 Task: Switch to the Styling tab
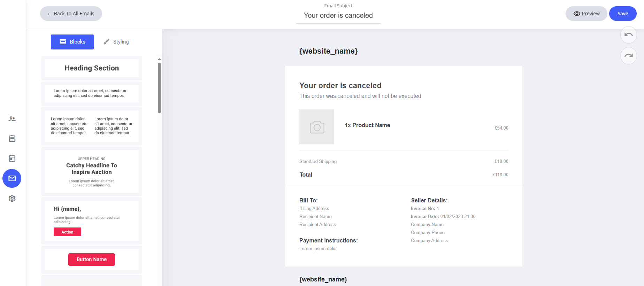(116, 42)
